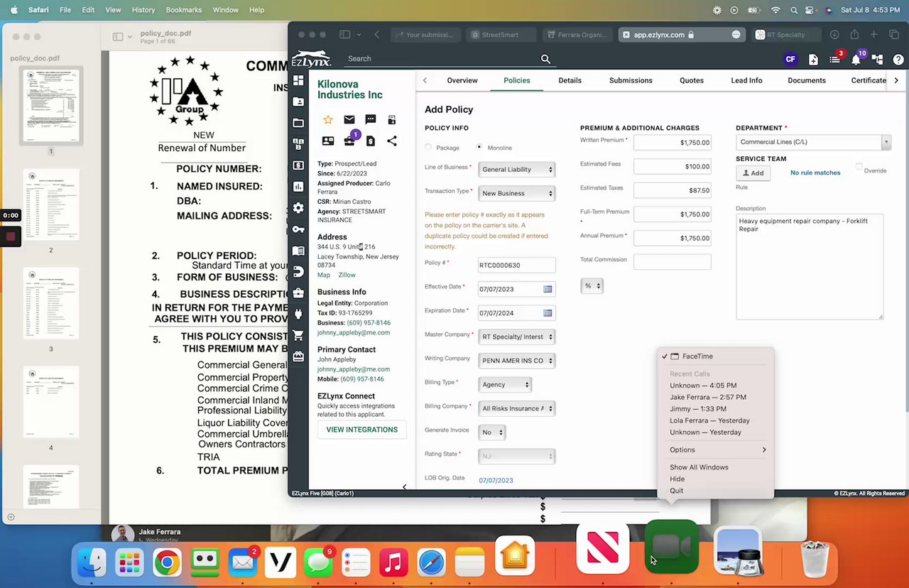
Task: Open the Billing Company dropdown
Action: [x=516, y=408]
